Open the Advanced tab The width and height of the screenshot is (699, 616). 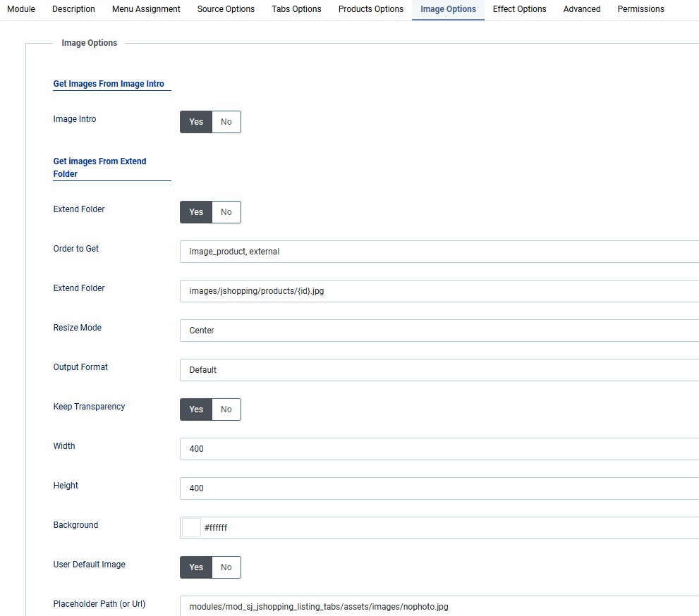(x=582, y=9)
